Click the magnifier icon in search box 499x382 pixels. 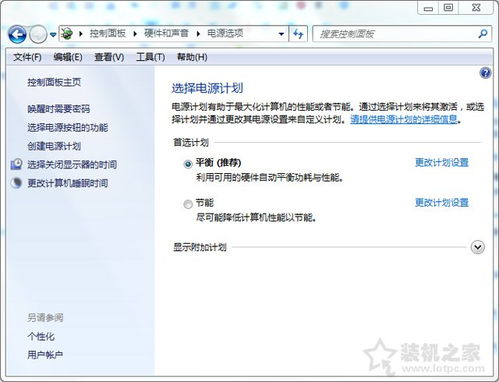point(482,34)
